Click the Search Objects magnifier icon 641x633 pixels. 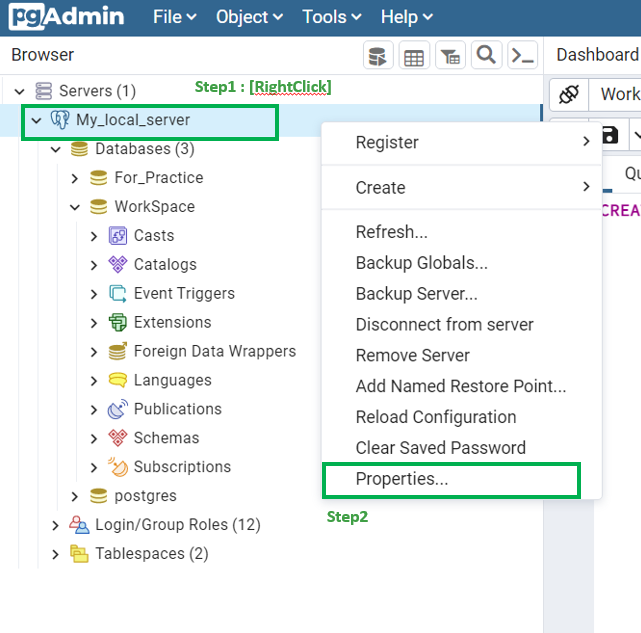pyautogui.click(x=486, y=55)
